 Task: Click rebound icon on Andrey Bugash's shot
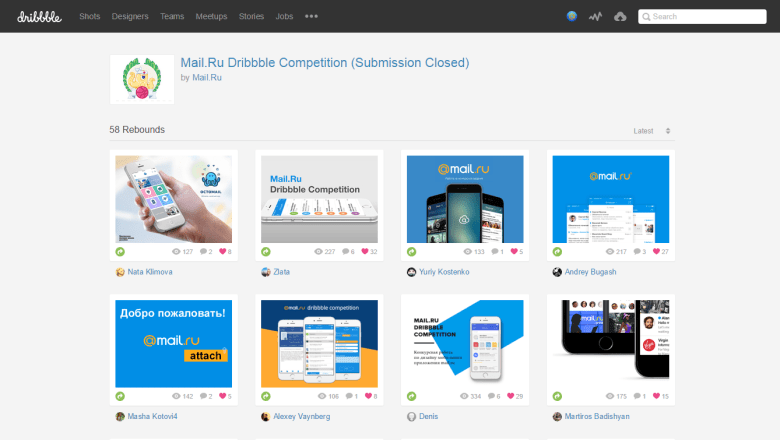coord(558,252)
